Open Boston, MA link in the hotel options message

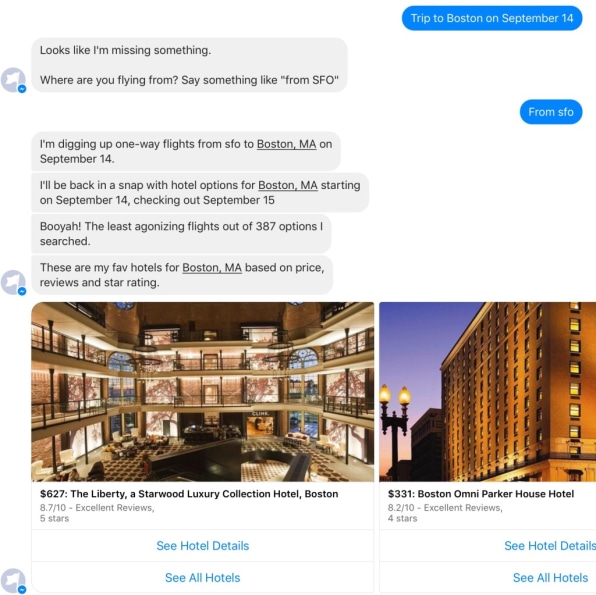[x=288, y=185]
